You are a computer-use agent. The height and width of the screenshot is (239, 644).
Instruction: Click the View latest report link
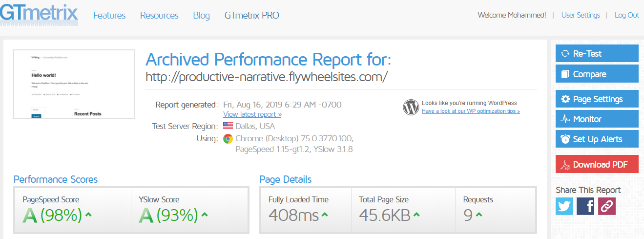coord(252,114)
